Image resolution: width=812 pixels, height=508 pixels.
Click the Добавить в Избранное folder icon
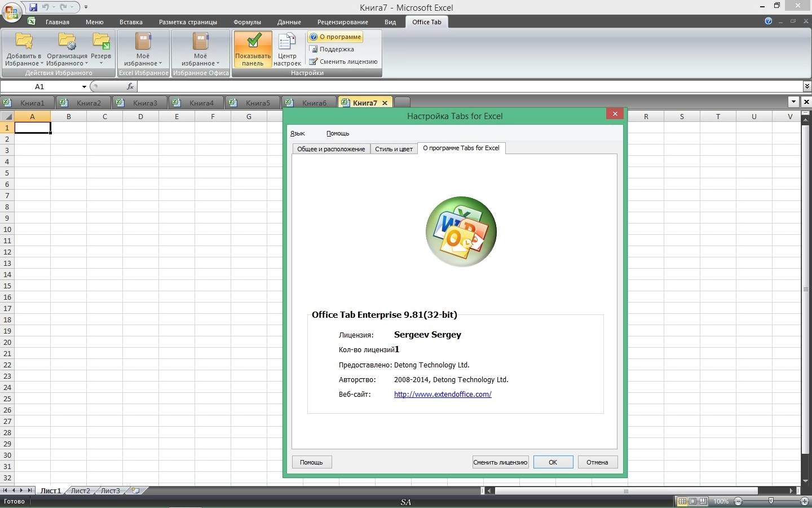24,41
